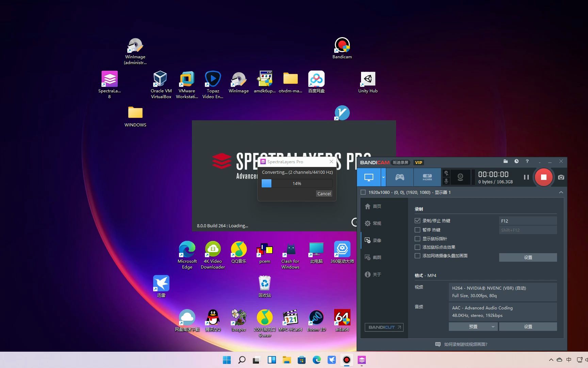This screenshot has width=588, height=368.
Task: Open File Explorer from taskbar
Action: click(287, 360)
